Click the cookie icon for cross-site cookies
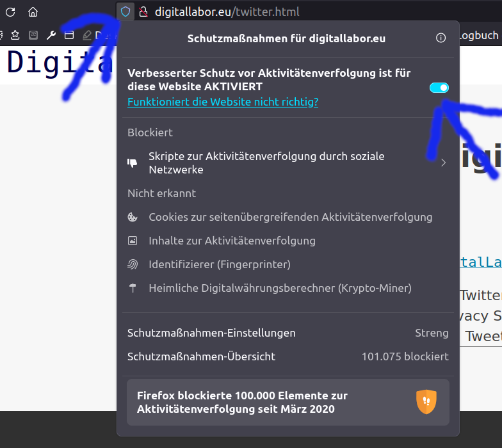Viewport: 502px width, 448px height. pyautogui.click(x=132, y=218)
